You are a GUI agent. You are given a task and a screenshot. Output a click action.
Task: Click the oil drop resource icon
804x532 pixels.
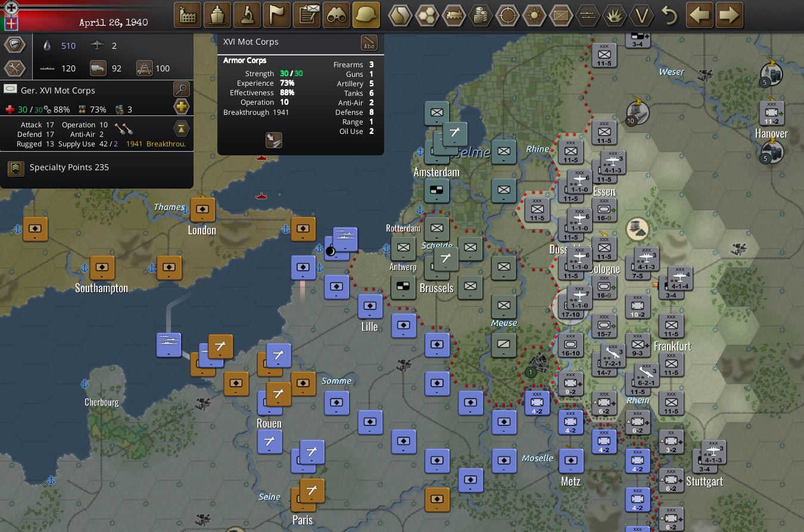48,46
